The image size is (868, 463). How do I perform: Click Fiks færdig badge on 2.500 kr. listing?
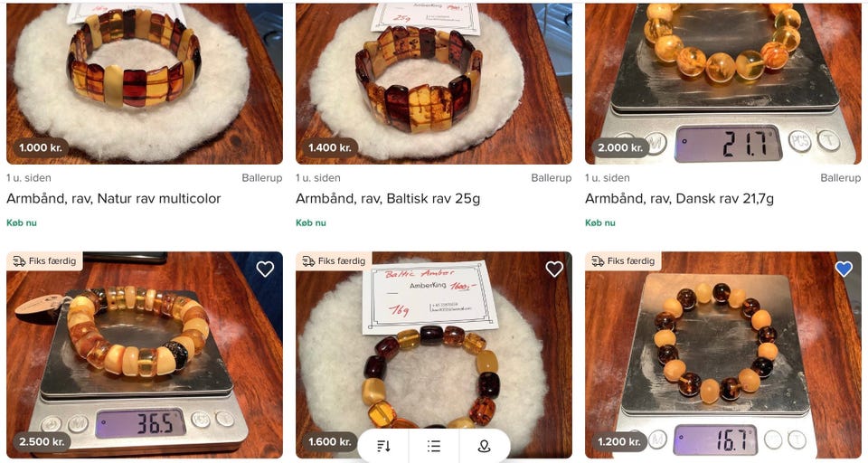[44, 260]
